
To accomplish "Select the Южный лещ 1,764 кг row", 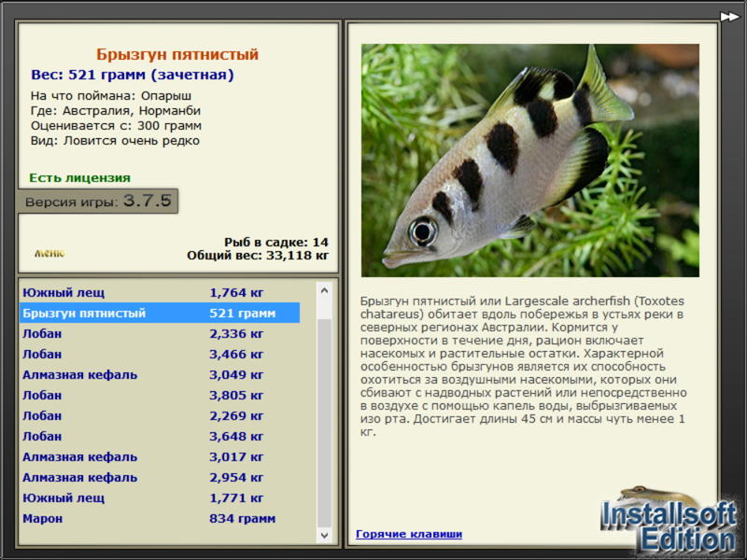I will (160, 292).
